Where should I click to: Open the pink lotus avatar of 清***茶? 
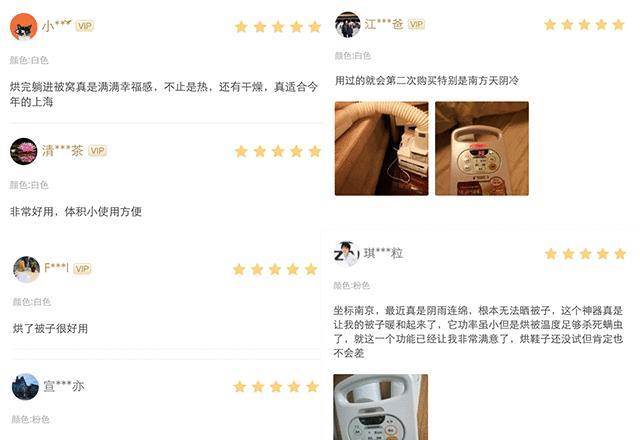[x=24, y=151]
